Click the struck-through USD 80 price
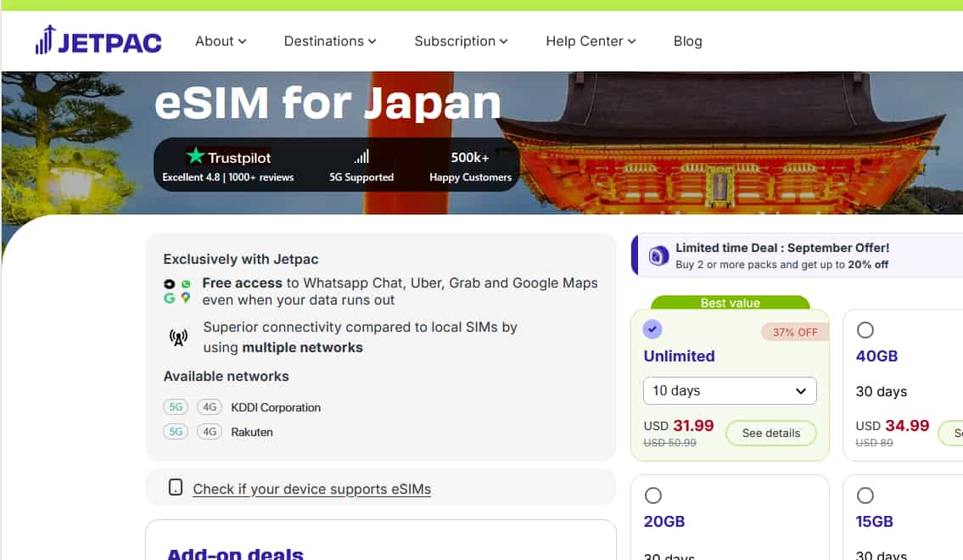 (x=875, y=443)
